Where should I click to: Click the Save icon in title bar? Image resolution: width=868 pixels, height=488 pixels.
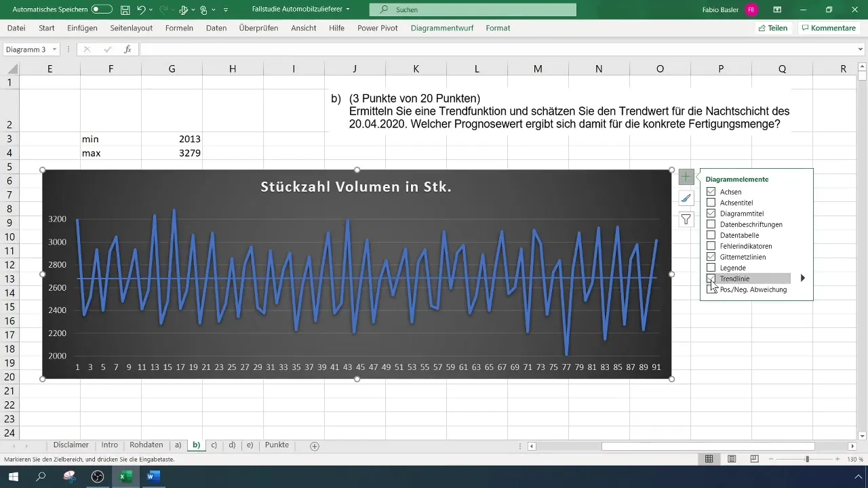(125, 10)
